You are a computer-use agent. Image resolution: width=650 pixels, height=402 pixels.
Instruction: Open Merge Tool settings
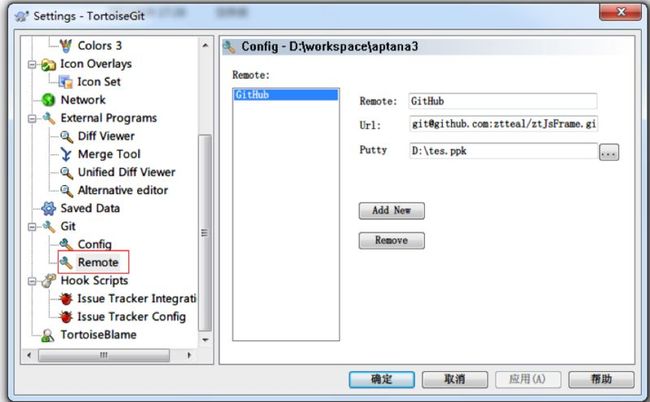point(109,154)
